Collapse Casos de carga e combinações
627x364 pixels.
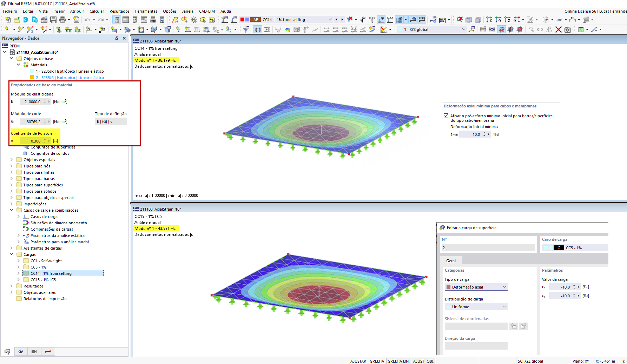coord(12,210)
